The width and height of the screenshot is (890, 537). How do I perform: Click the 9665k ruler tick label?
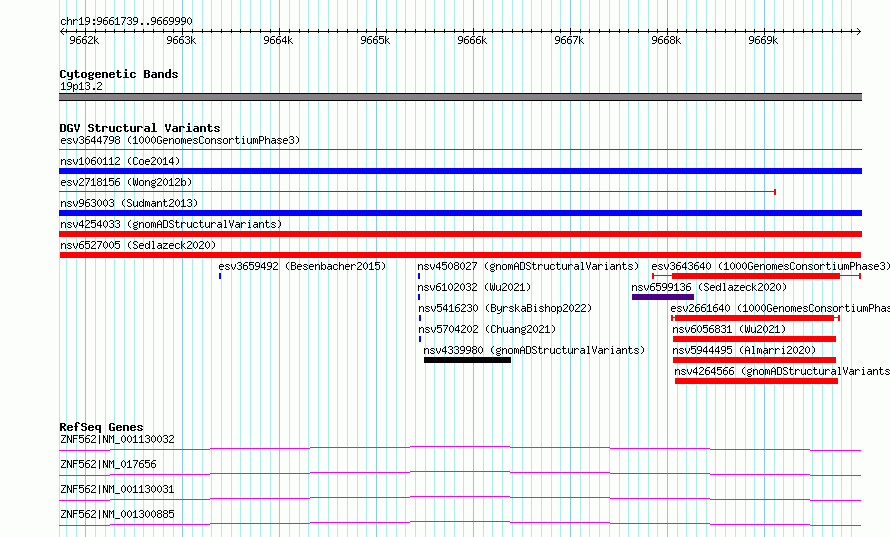[x=375, y=40]
